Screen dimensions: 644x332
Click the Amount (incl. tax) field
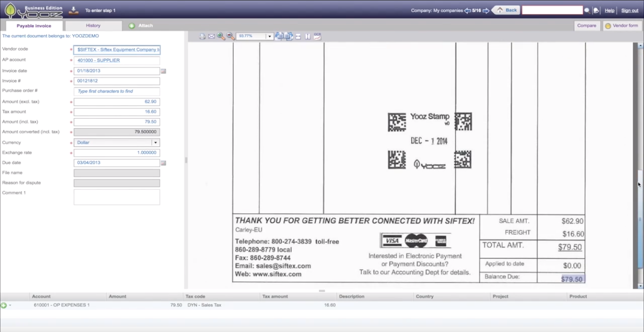(117, 122)
